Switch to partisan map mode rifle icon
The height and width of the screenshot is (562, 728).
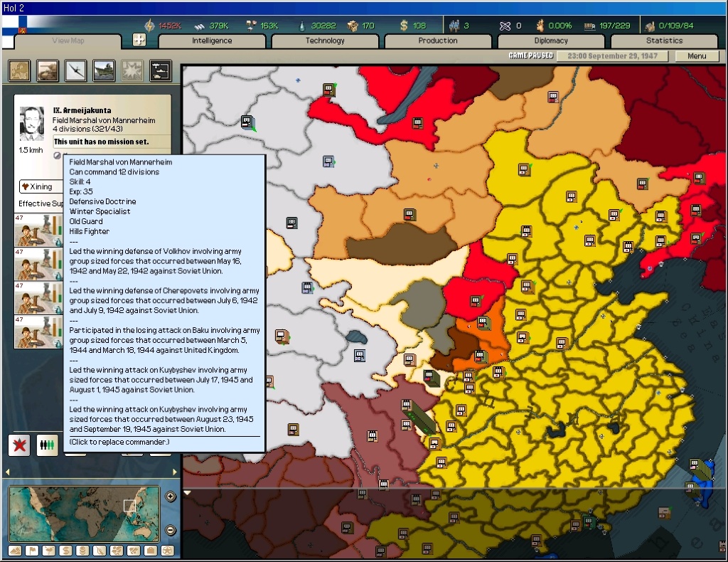(x=100, y=551)
